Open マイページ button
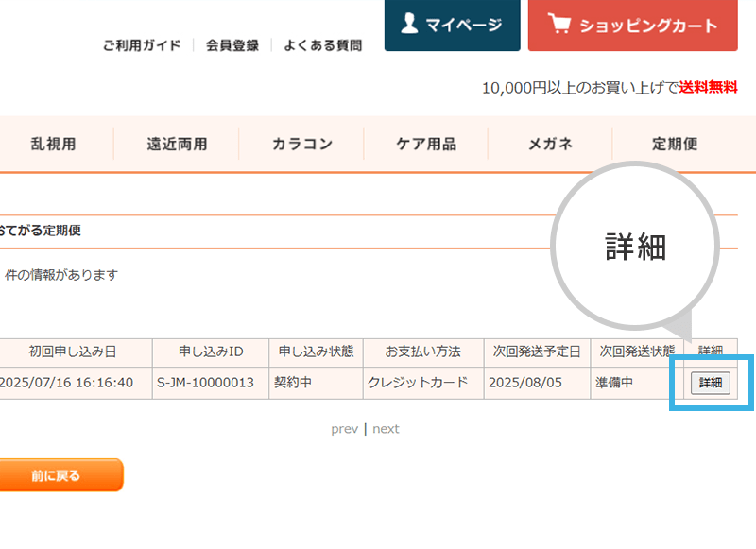 point(453,26)
